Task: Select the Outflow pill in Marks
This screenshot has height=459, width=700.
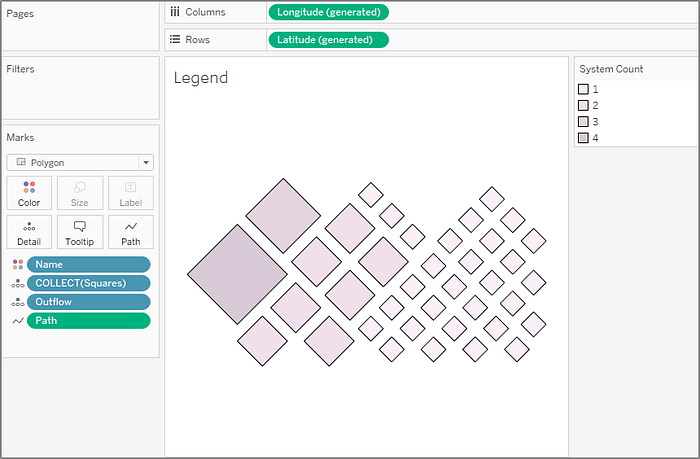Action: point(88,302)
